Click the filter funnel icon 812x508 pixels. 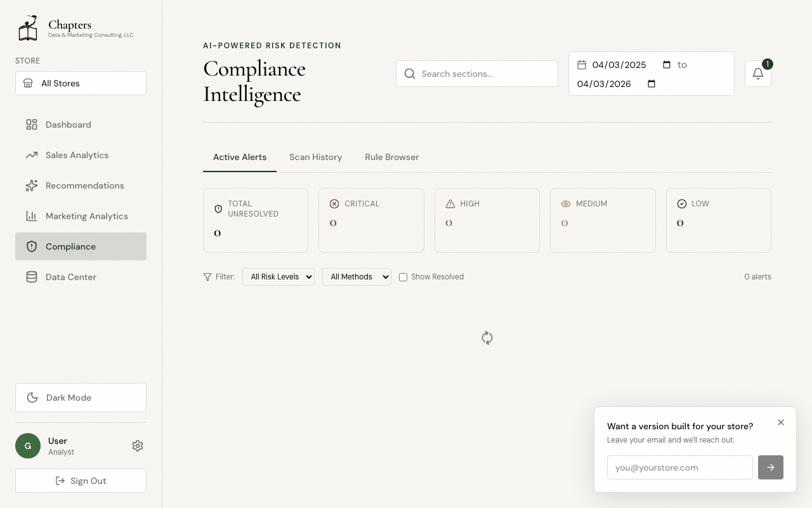207,277
